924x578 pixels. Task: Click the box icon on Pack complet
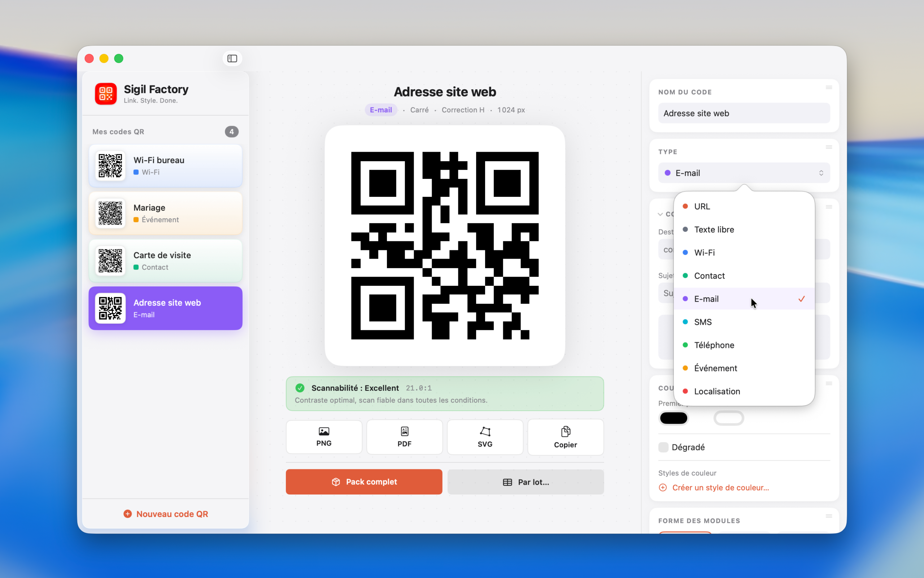pos(336,482)
